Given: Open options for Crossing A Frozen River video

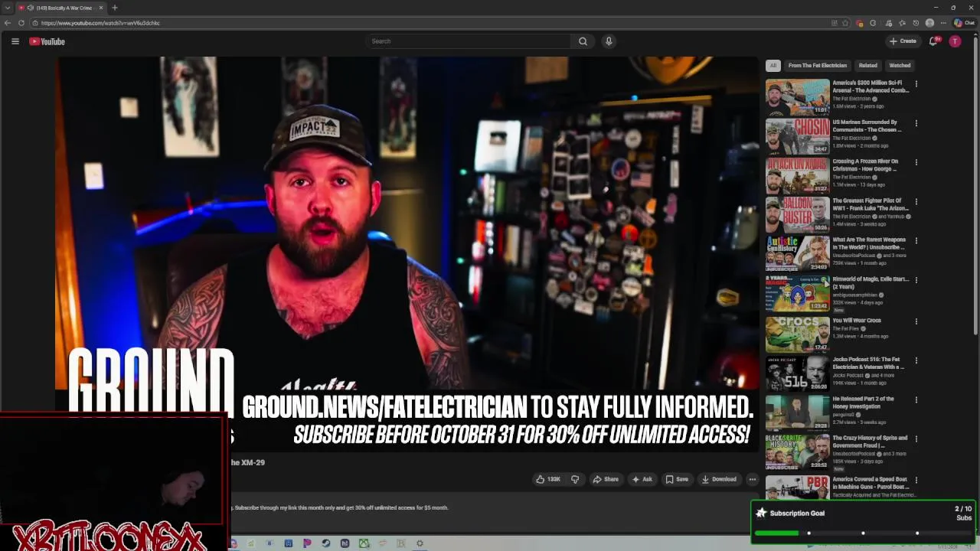Looking at the screenshot, I should point(916,162).
